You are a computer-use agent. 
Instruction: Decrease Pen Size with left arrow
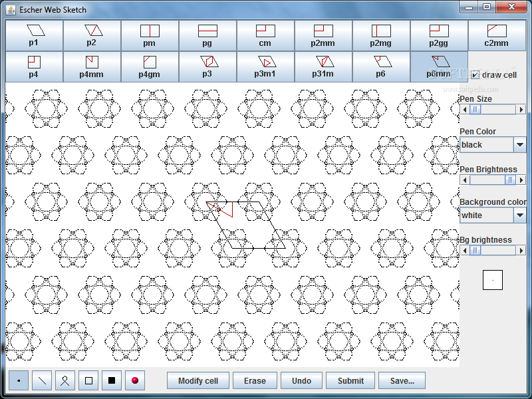[465, 110]
